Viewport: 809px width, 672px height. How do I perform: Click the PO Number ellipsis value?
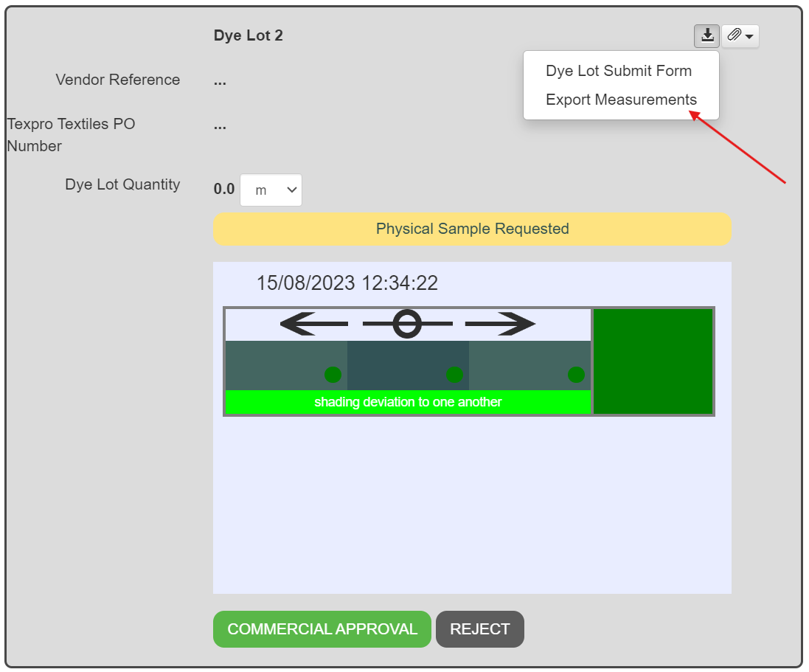(x=220, y=126)
